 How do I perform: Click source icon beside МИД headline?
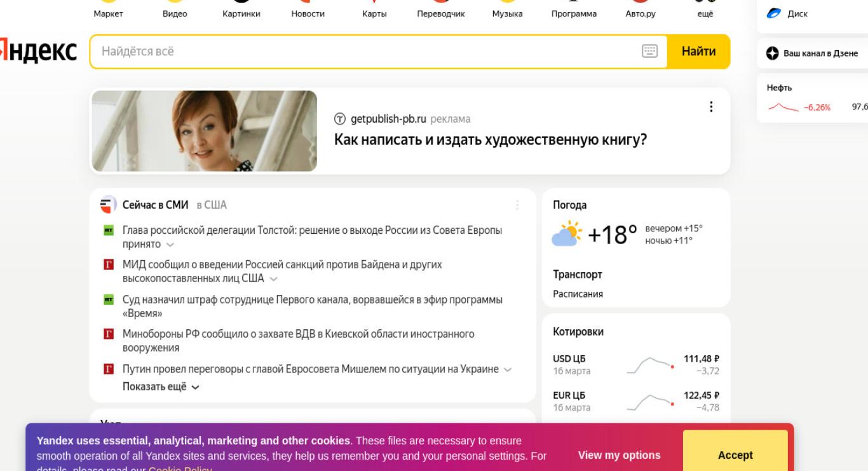coord(108,264)
